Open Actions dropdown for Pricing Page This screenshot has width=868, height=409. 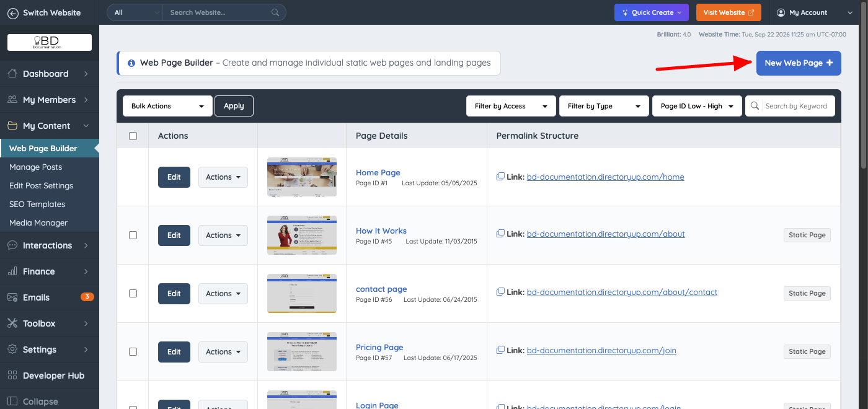223,352
